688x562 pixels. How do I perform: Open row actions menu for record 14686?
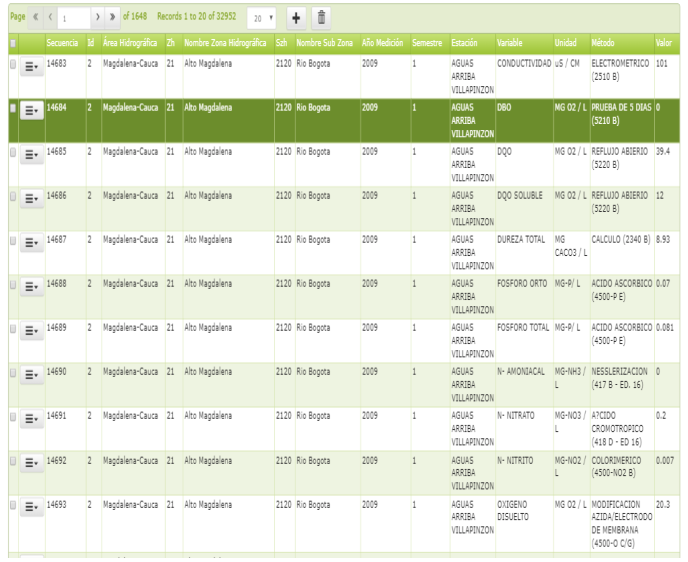click(32, 199)
